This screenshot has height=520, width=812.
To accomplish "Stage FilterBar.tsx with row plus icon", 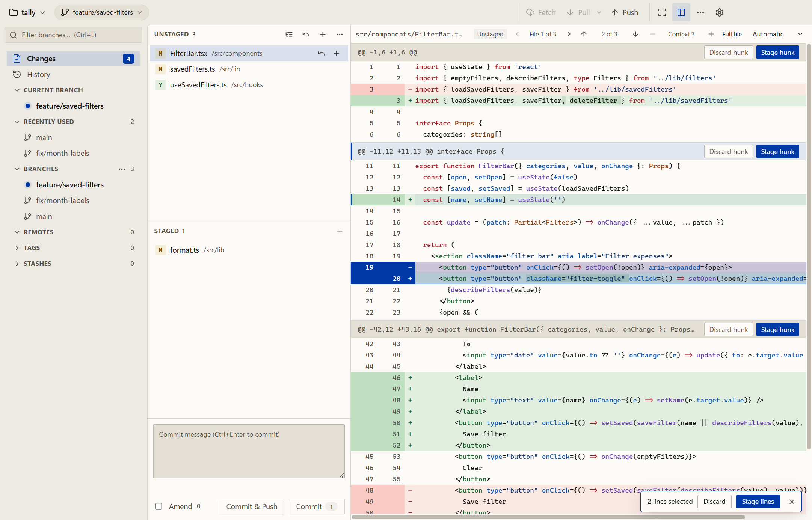I will [x=337, y=53].
